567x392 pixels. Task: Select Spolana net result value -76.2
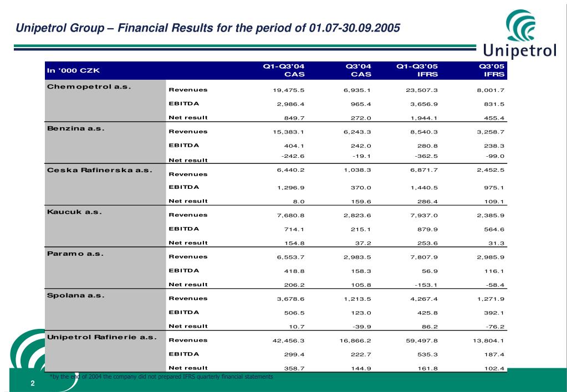[495, 327]
